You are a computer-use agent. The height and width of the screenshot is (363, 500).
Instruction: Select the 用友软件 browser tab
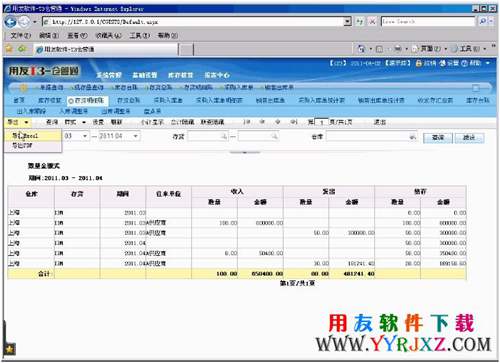click(106, 49)
